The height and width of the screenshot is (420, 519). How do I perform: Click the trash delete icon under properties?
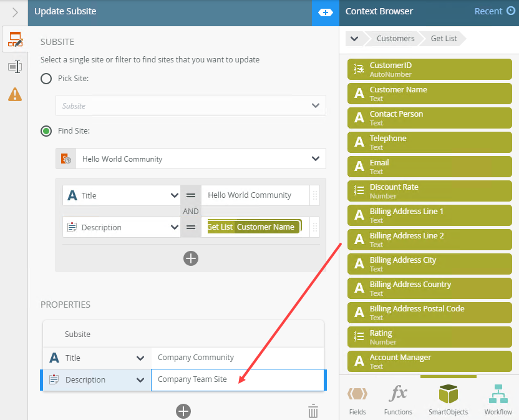(313, 411)
